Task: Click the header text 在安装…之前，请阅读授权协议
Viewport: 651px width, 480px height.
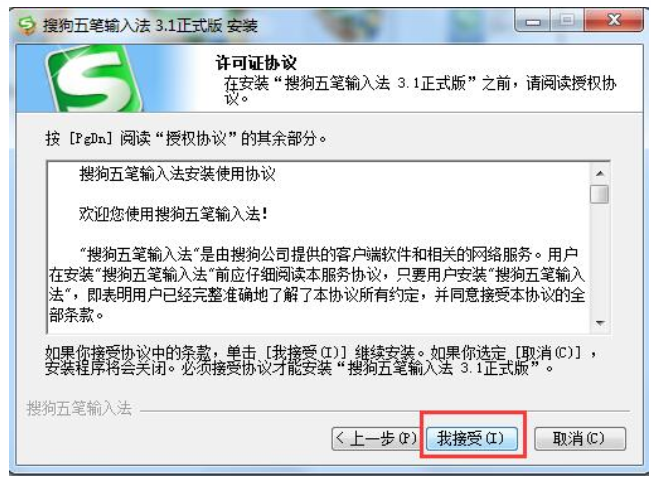Action: click(420, 91)
